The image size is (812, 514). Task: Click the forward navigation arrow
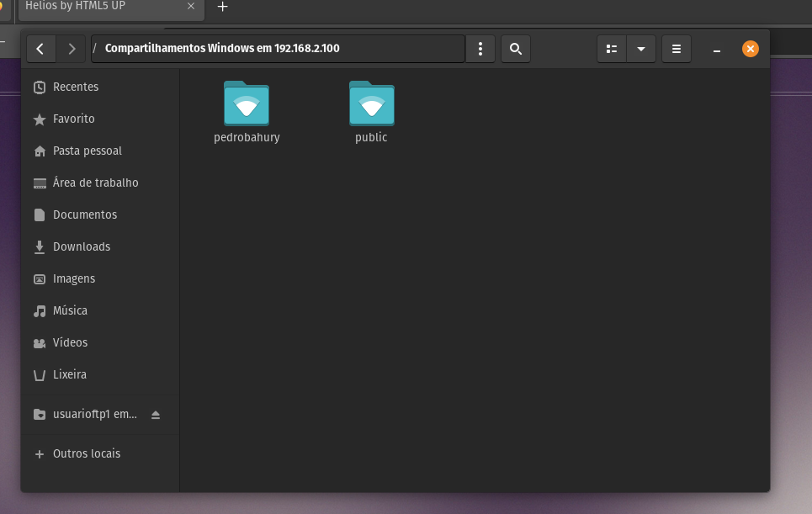(72, 48)
